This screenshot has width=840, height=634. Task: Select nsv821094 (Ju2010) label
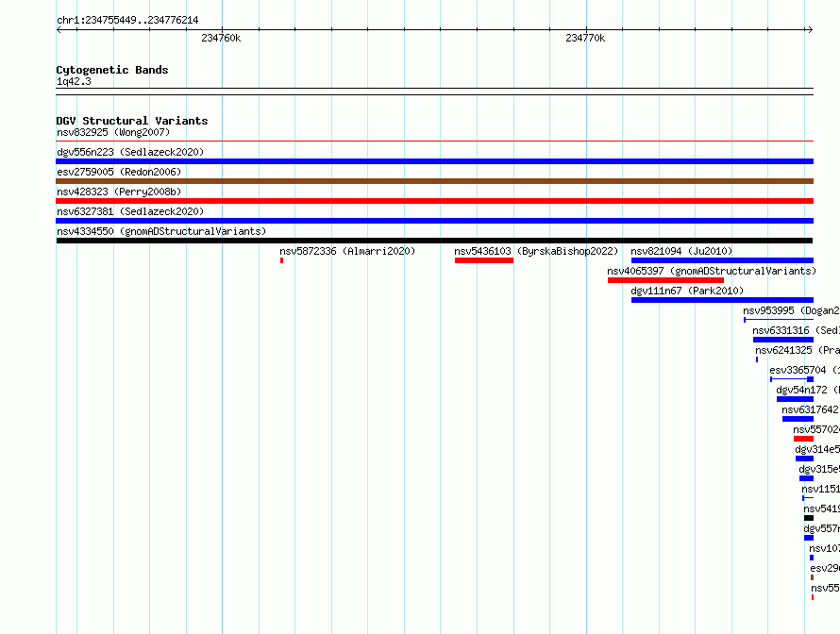(x=681, y=251)
